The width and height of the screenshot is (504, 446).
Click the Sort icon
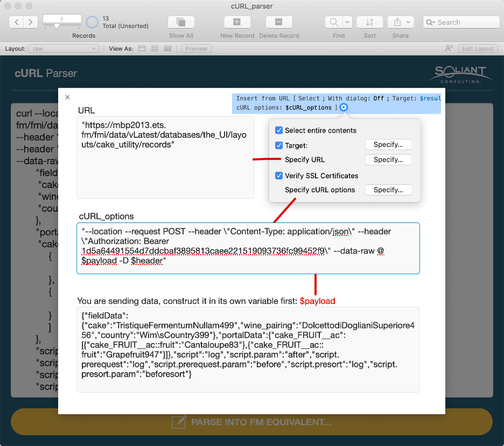pos(369,22)
